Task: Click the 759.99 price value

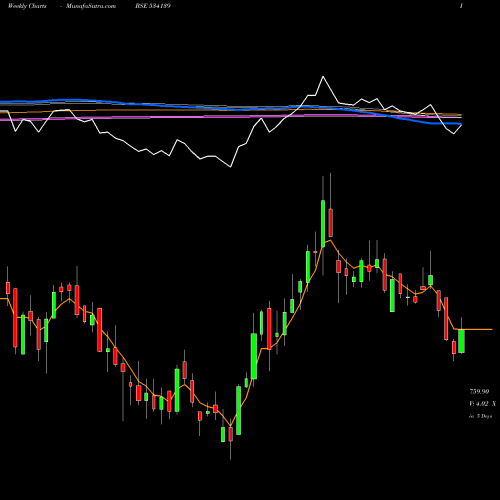Action: pos(479,391)
